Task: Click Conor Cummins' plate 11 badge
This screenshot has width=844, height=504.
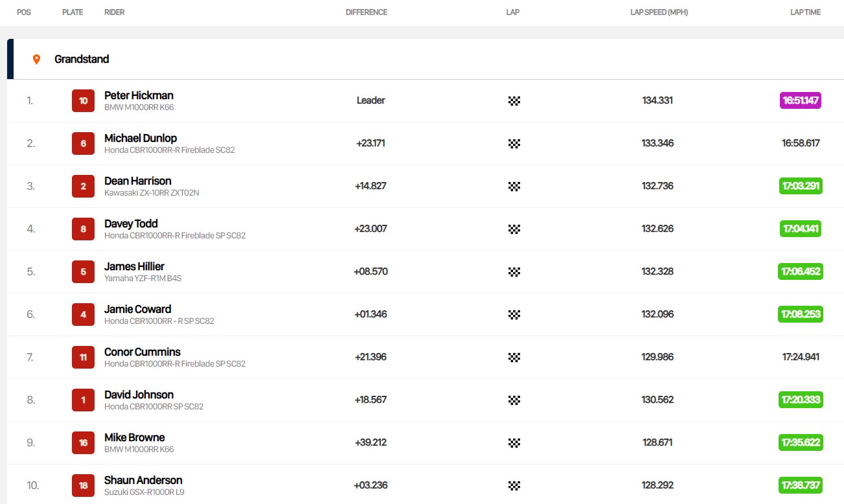Action: tap(83, 357)
